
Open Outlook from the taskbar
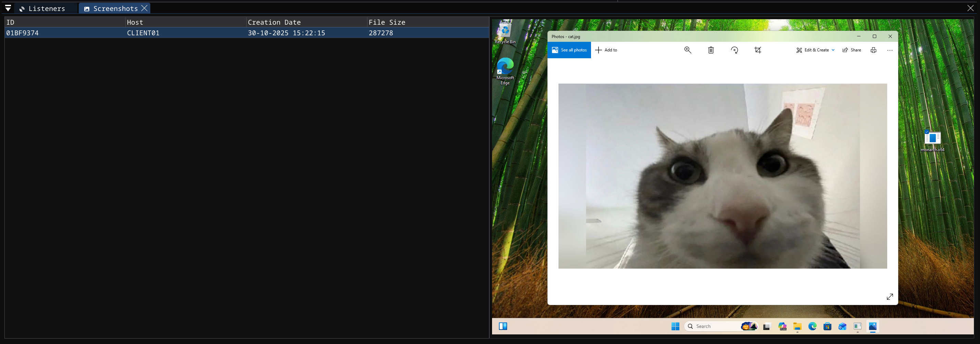point(842,327)
